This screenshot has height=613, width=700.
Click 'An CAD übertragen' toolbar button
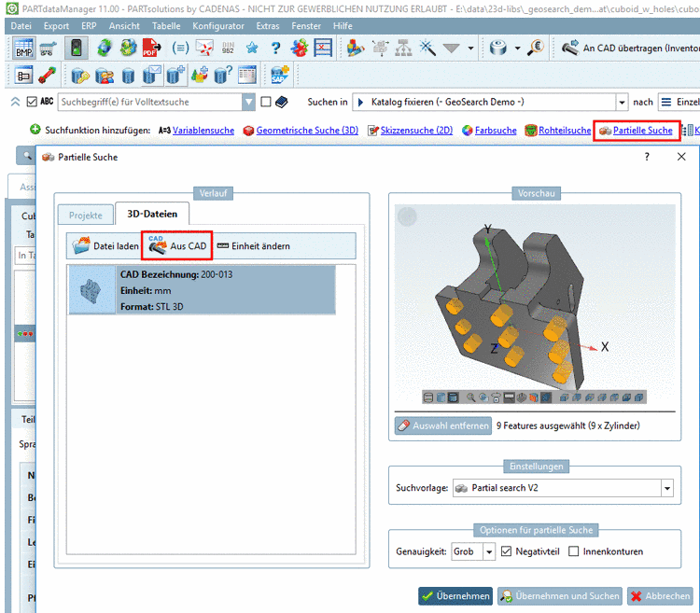coord(631,48)
